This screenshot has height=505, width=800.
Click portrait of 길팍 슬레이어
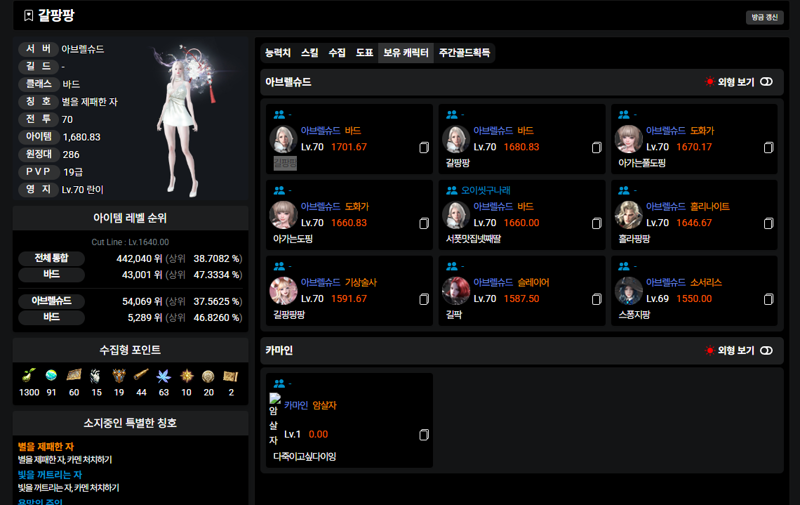[456, 291]
